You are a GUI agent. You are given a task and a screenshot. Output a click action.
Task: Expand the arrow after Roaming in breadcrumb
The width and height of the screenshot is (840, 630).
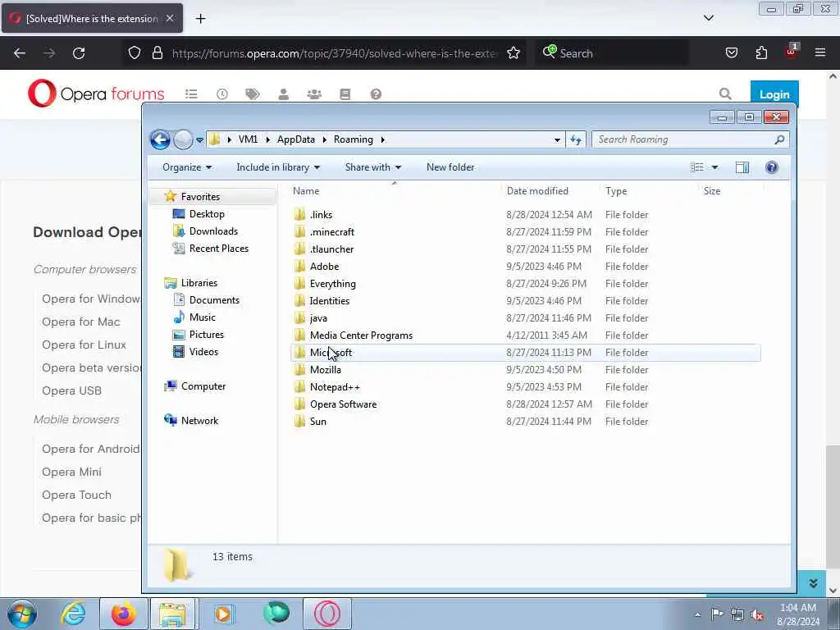[x=382, y=139]
